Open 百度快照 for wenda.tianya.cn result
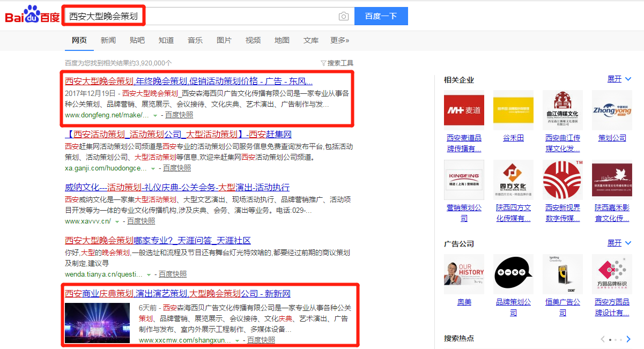This screenshot has width=644, height=349. [173, 274]
